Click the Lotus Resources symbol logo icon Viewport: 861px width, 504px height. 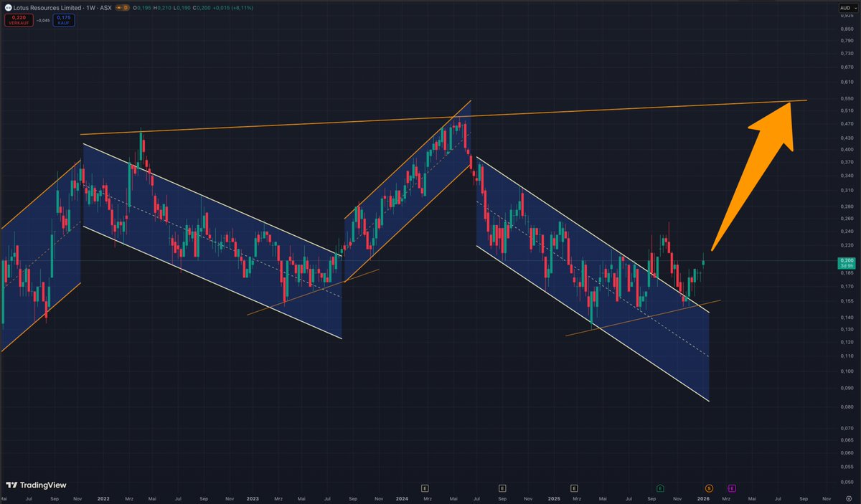(8, 8)
